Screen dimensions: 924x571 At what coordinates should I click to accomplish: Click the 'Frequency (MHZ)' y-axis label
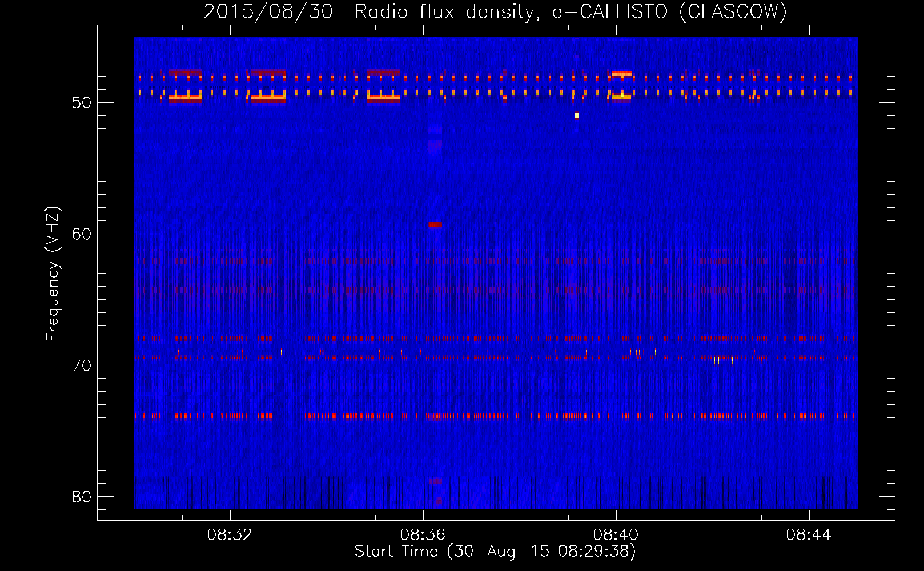pos(53,274)
